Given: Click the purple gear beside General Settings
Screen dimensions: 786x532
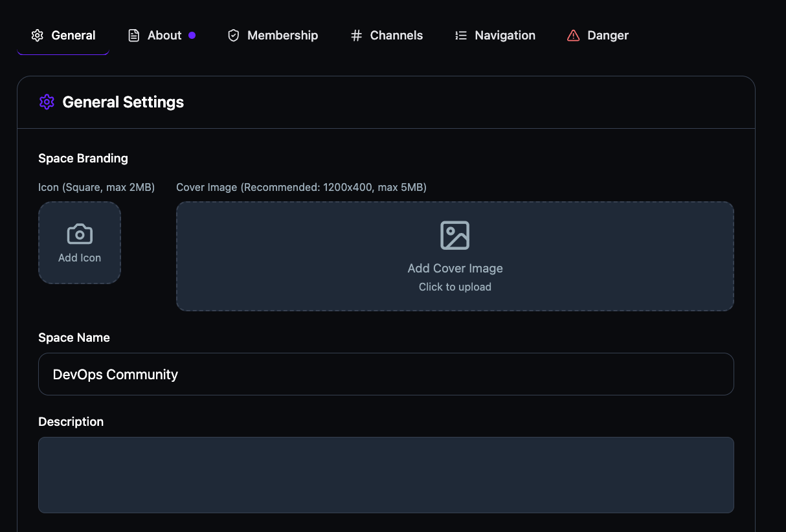Looking at the screenshot, I should pyautogui.click(x=47, y=102).
